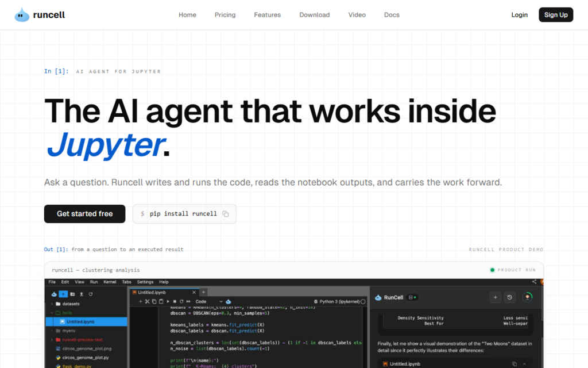
Task: Click the run cell play icon
Action: pos(168,301)
